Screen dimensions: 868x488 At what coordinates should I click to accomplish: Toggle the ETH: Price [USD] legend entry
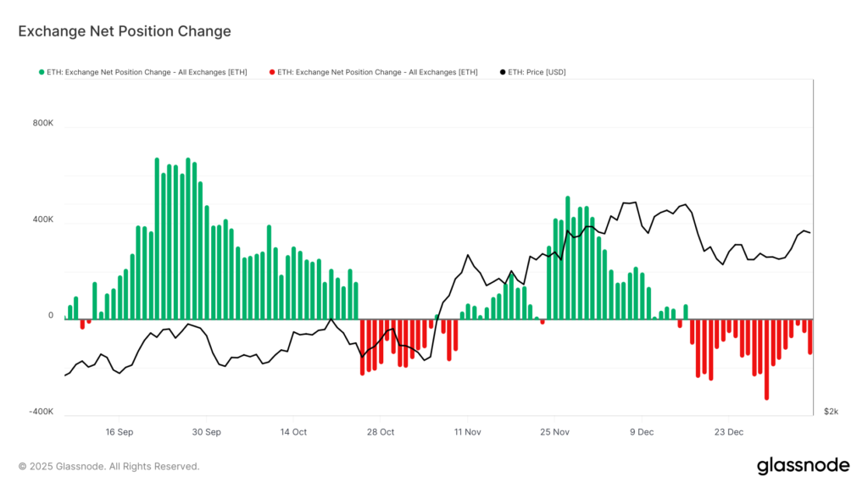click(537, 72)
